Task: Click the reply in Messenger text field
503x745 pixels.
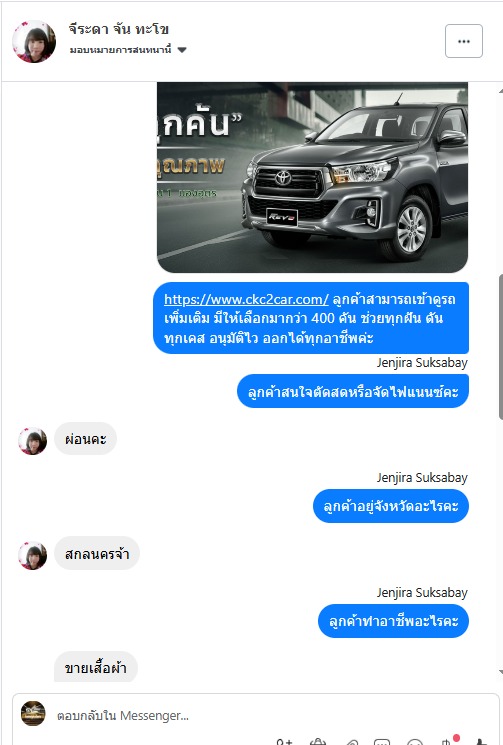Action: [x=256, y=716]
